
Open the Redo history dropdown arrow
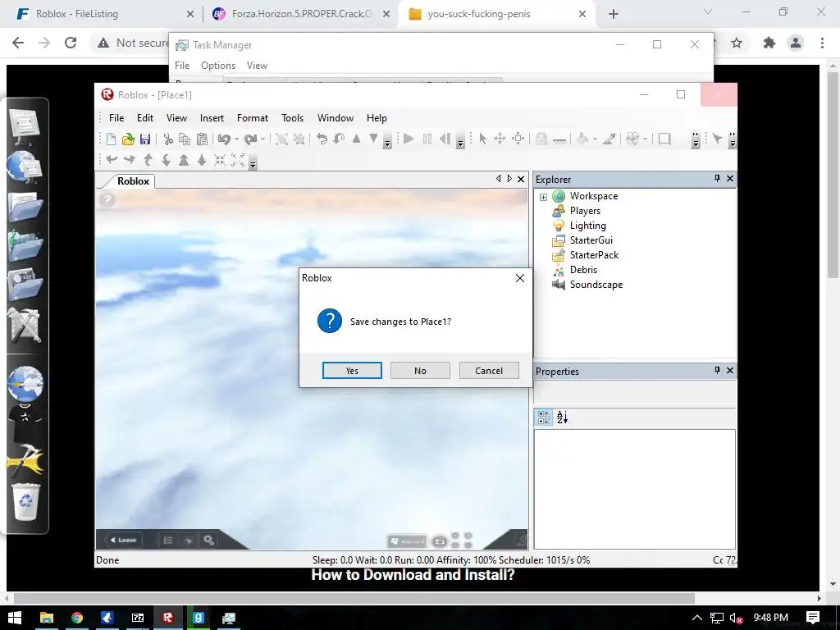click(262, 139)
